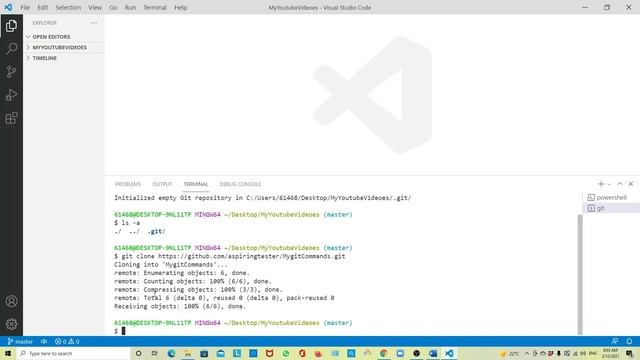This screenshot has height=360, width=640.
Task: Open the Accounts icon in activity bar
Action: [11, 301]
